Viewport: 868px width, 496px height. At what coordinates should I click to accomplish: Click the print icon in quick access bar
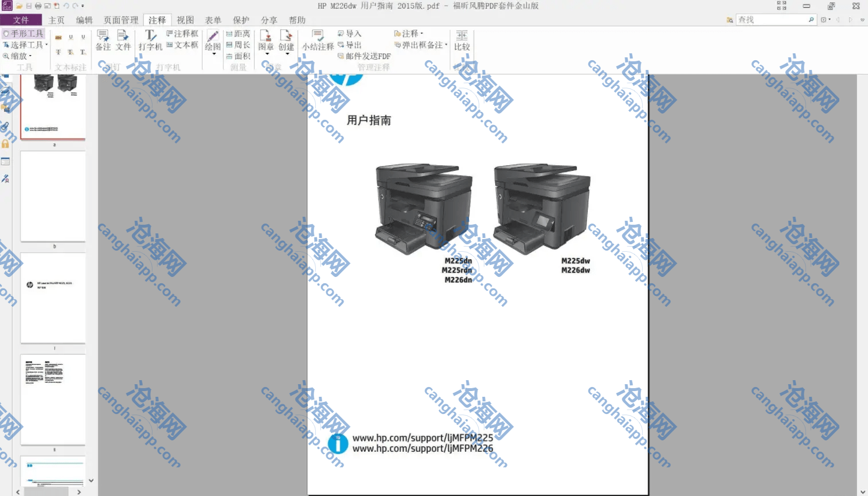pyautogui.click(x=38, y=6)
